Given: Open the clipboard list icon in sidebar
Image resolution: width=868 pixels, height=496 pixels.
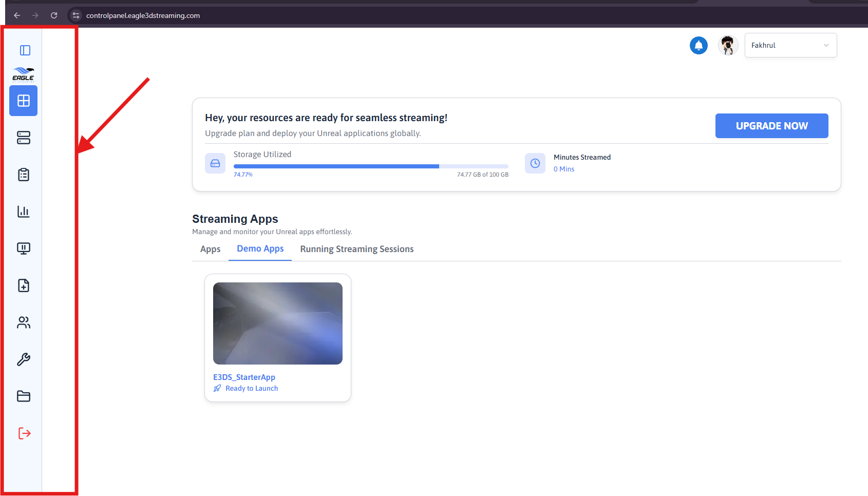Looking at the screenshot, I should [24, 175].
